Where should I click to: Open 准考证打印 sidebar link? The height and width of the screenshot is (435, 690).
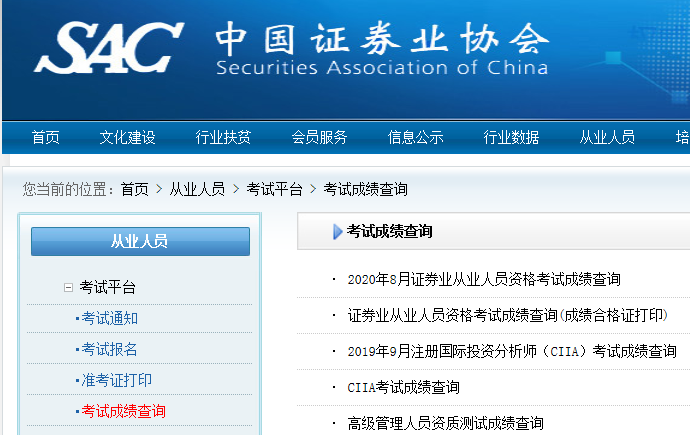coord(117,380)
